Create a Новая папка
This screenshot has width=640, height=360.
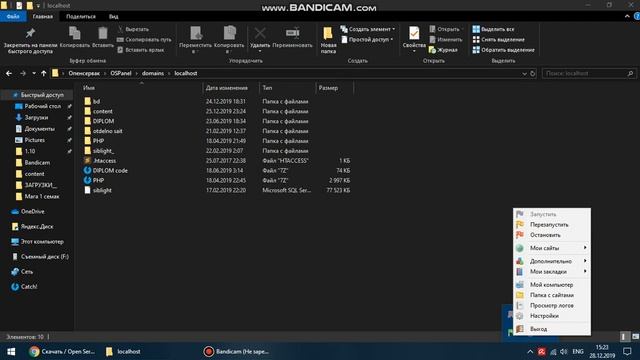point(328,40)
